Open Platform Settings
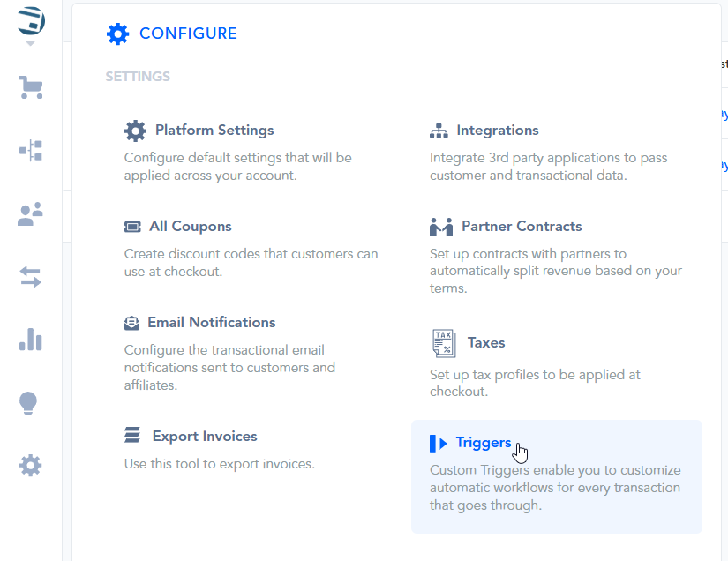The height and width of the screenshot is (561, 728). click(x=214, y=131)
